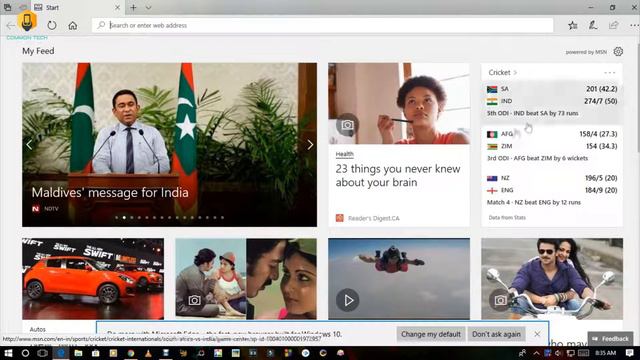
Task: Open the orange Swift car thumbnail
Action: coord(93,279)
